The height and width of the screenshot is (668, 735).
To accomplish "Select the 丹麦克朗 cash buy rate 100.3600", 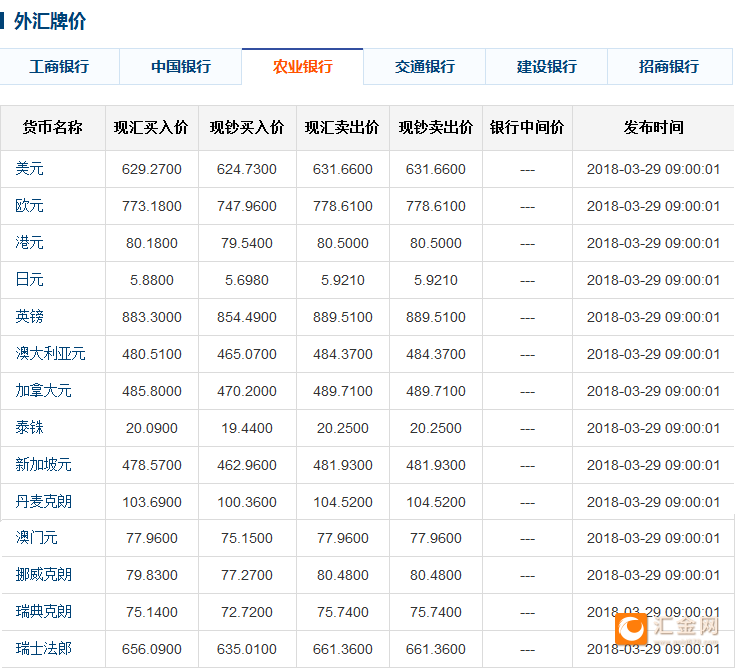I will coord(247,503).
